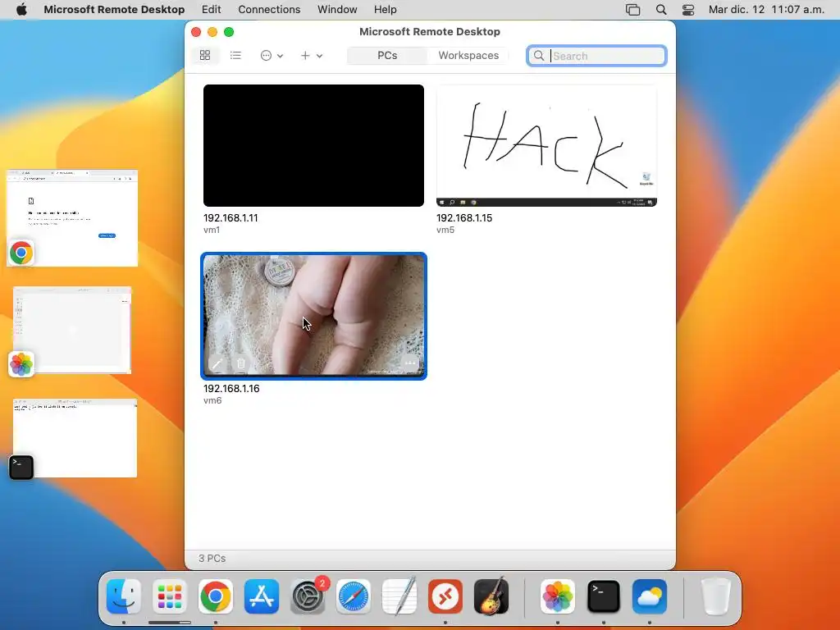The image size is (840, 630).
Task: Click the vm6 name text
Action: tap(212, 400)
